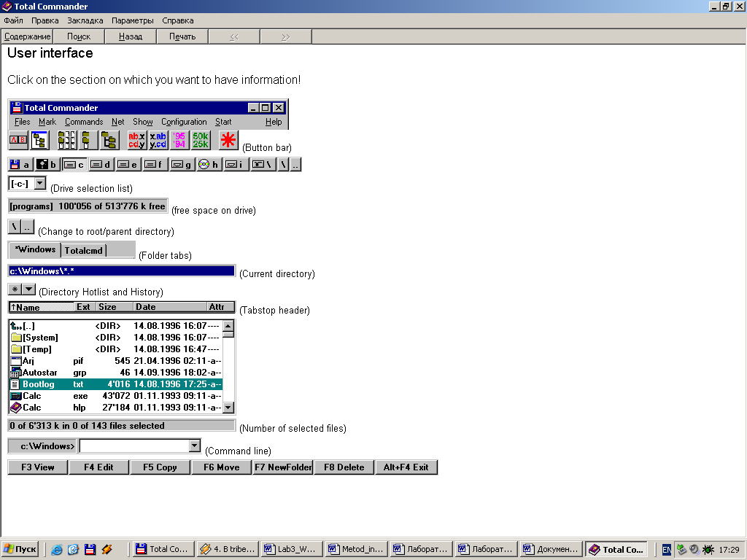The height and width of the screenshot is (560, 747).
Task: Select the Bootlog txt file row
Action: pos(116,384)
